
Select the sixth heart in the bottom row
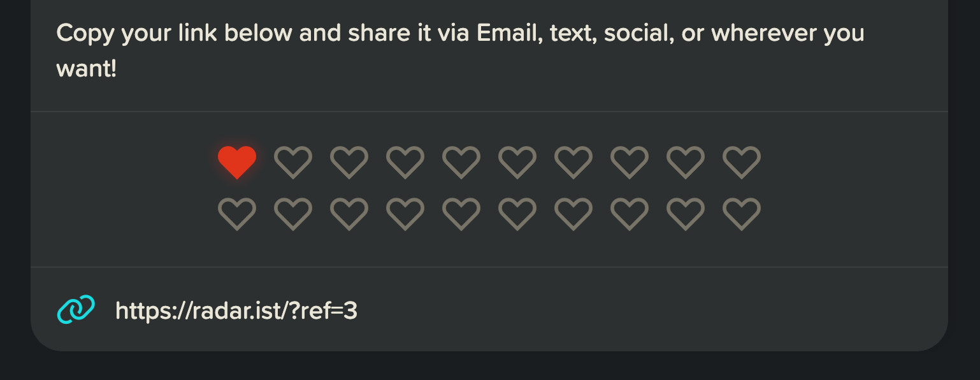pyautogui.click(x=517, y=214)
